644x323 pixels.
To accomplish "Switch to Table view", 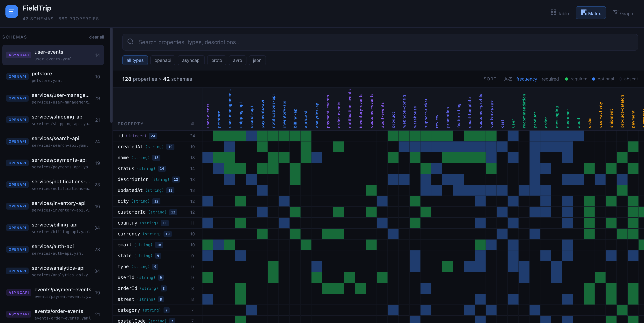I will (560, 13).
